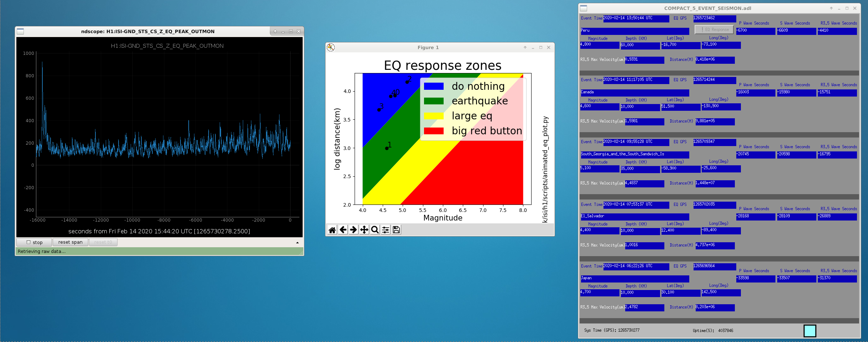Select the Peru event location field
Viewport: 868px width, 342px height.
[635, 31]
